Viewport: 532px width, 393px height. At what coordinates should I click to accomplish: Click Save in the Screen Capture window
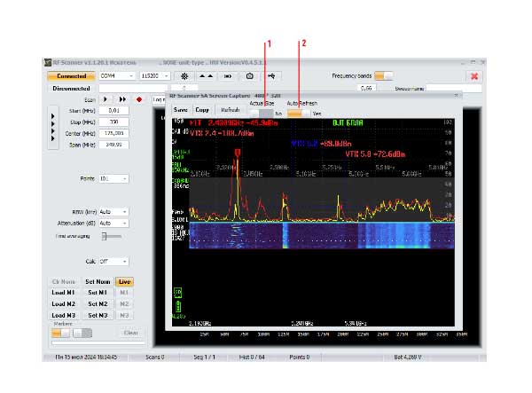point(180,110)
